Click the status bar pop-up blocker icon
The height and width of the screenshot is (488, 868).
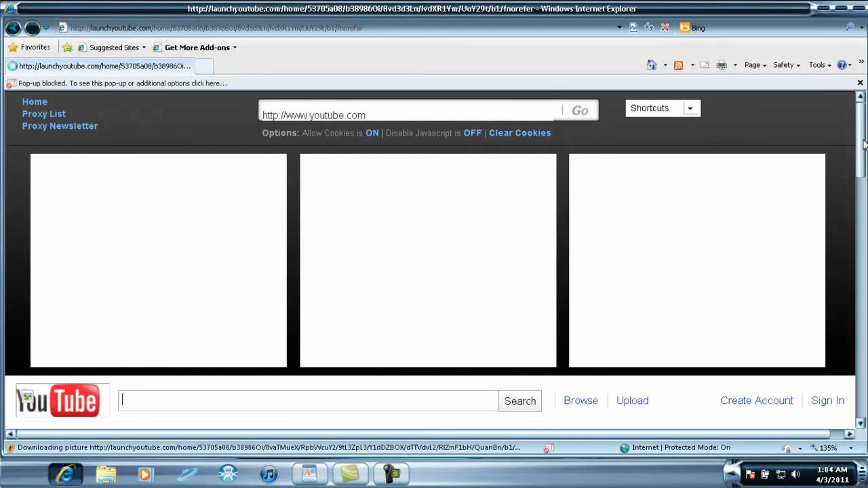(x=549, y=447)
